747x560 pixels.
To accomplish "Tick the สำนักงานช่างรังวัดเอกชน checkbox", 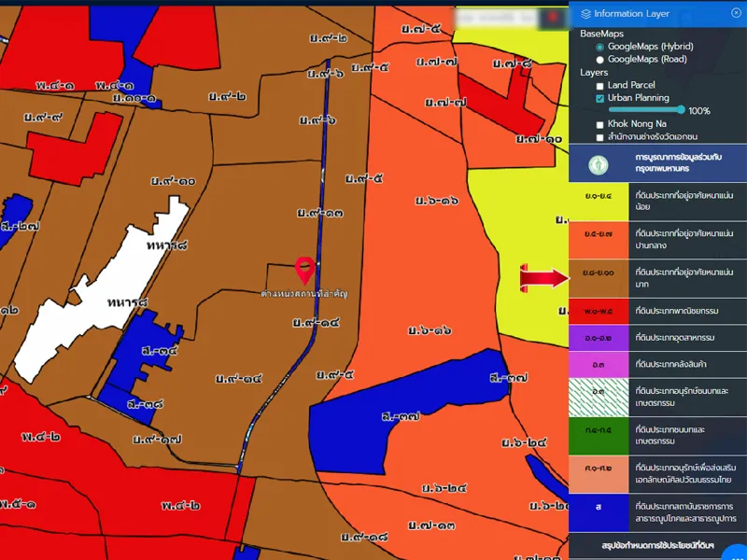I will click(599, 137).
